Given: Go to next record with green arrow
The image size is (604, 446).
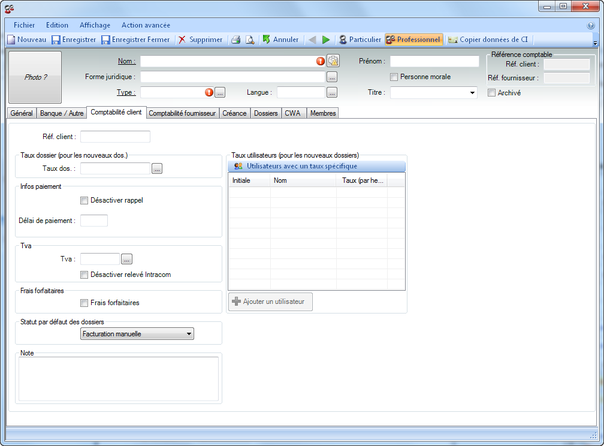Looking at the screenshot, I should 326,40.
